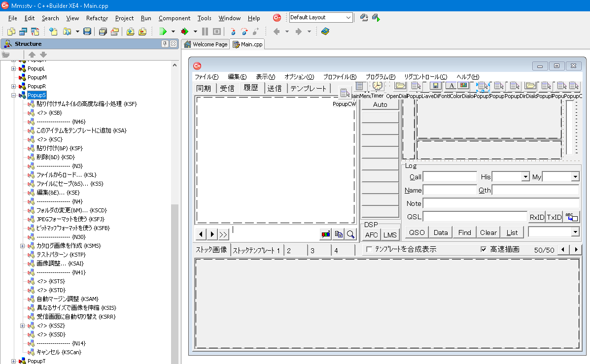Screen dimensions: 590x364
Task: Toggle テンプレートを合成表示 checkbox
Action: tap(369, 250)
